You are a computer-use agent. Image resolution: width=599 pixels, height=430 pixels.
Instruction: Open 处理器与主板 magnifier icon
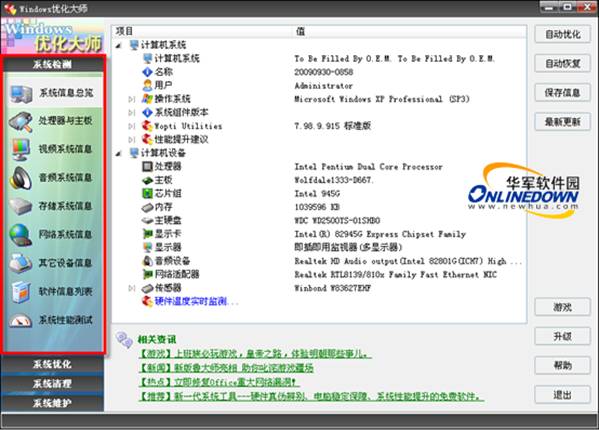[x=21, y=122]
